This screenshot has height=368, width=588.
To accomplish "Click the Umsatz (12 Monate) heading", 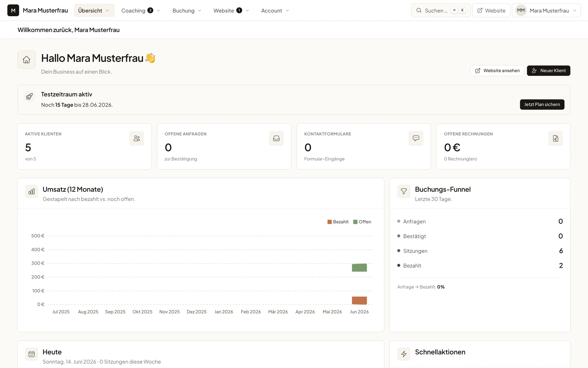I will pos(73,189).
